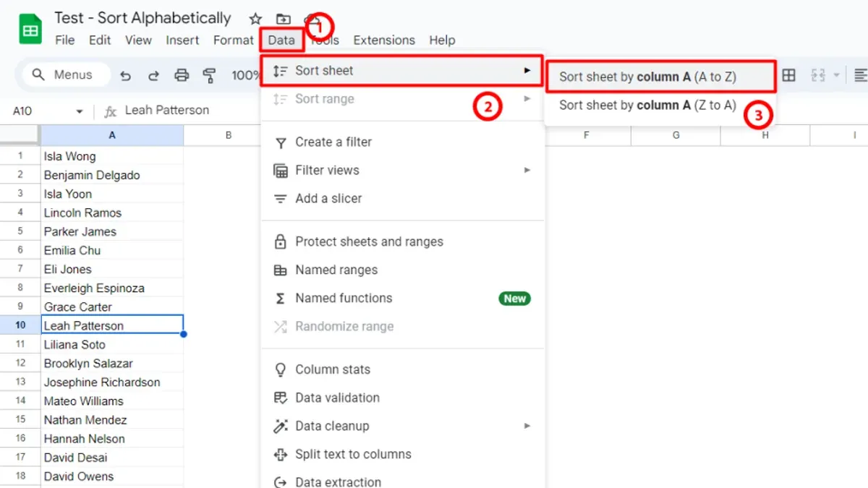Viewport: 868px width, 488px height.
Task: Click cell containing Grace Carter
Action: [x=112, y=307]
